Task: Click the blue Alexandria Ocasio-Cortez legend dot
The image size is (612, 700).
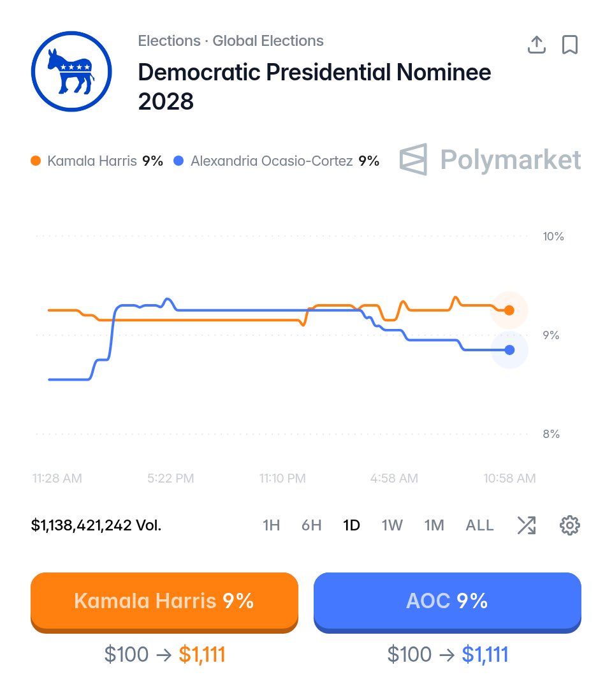Action: point(178,161)
